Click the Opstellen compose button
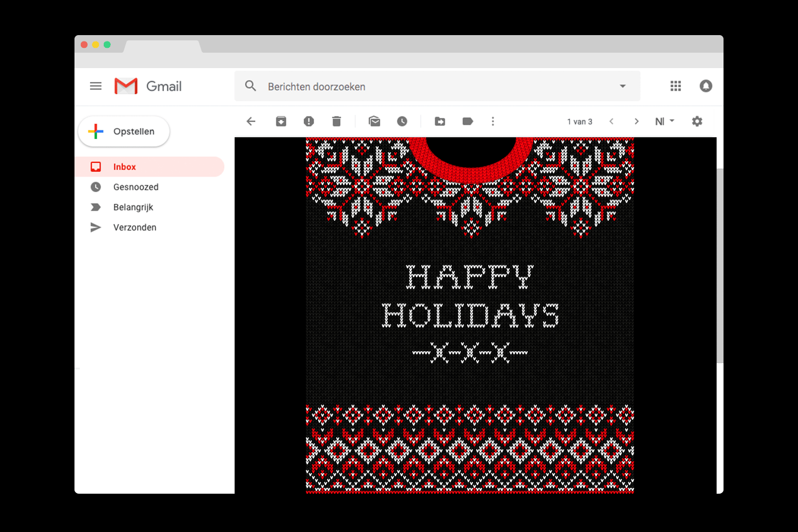 coord(124,131)
